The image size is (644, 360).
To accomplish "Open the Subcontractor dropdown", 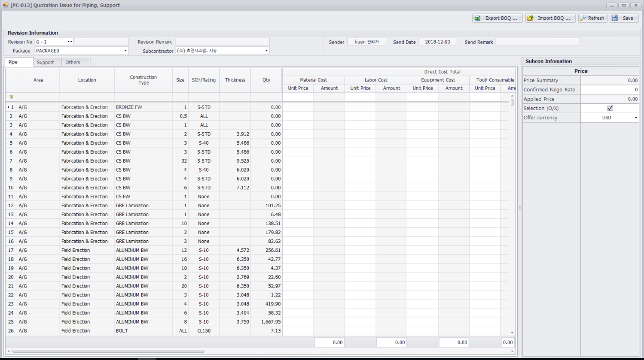I will click(x=266, y=51).
